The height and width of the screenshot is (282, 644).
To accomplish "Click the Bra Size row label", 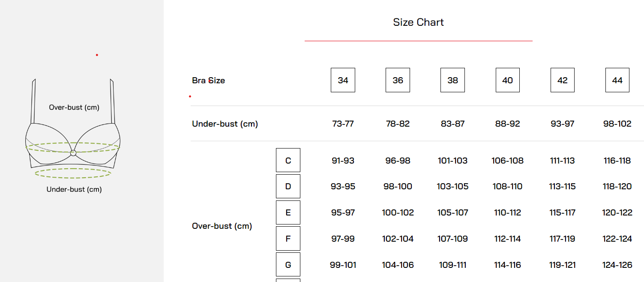I will (208, 81).
